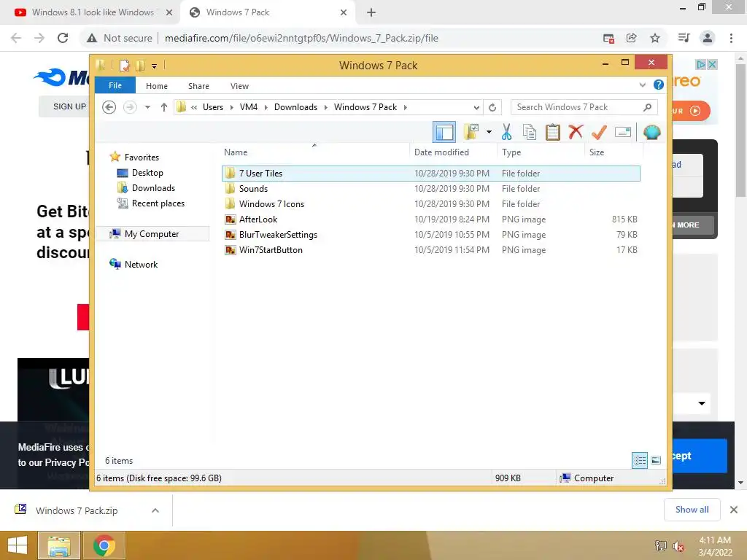Viewport: 747px width, 560px height.
Task: Click the Cut scissors icon
Action: (x=506, y=132)
